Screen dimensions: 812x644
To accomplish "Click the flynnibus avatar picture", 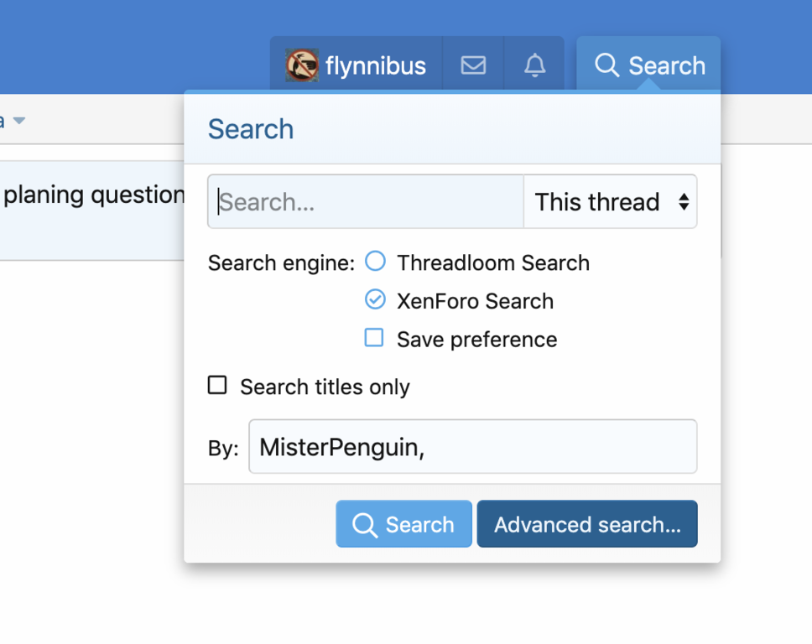I will 302,65.
